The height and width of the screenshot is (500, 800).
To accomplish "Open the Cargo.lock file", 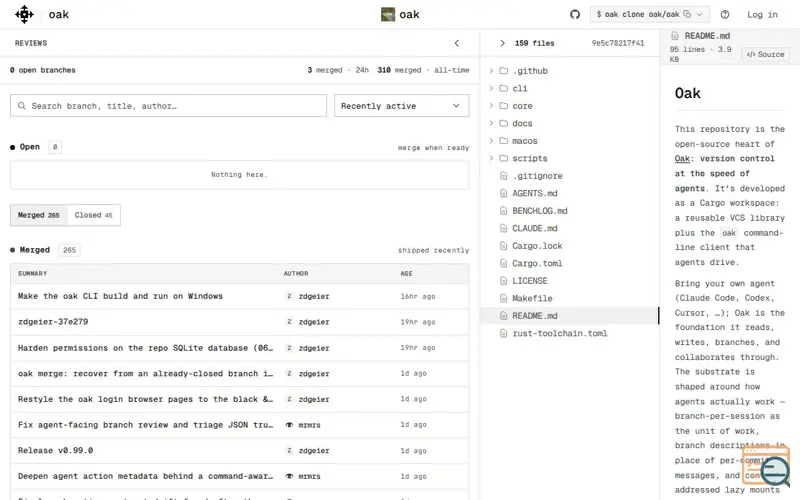I will point(569,246).
